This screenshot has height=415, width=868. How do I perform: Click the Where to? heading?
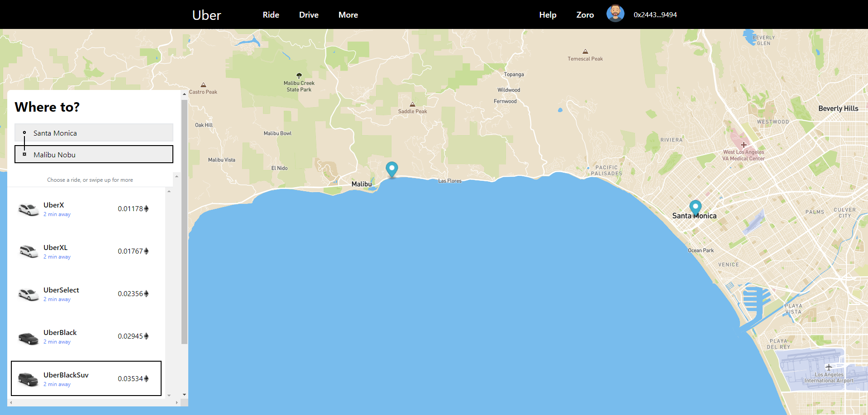click(x=47, y=107)
